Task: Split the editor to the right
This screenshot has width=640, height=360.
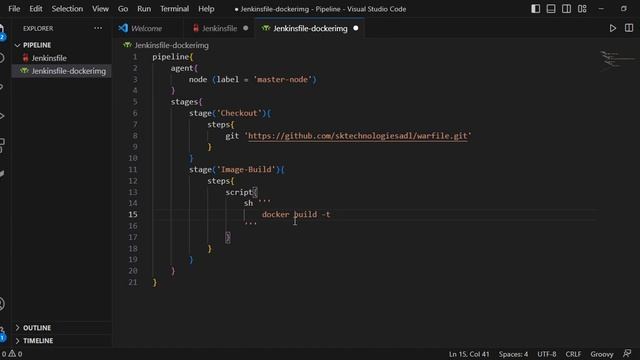Action: pos(629,28)
